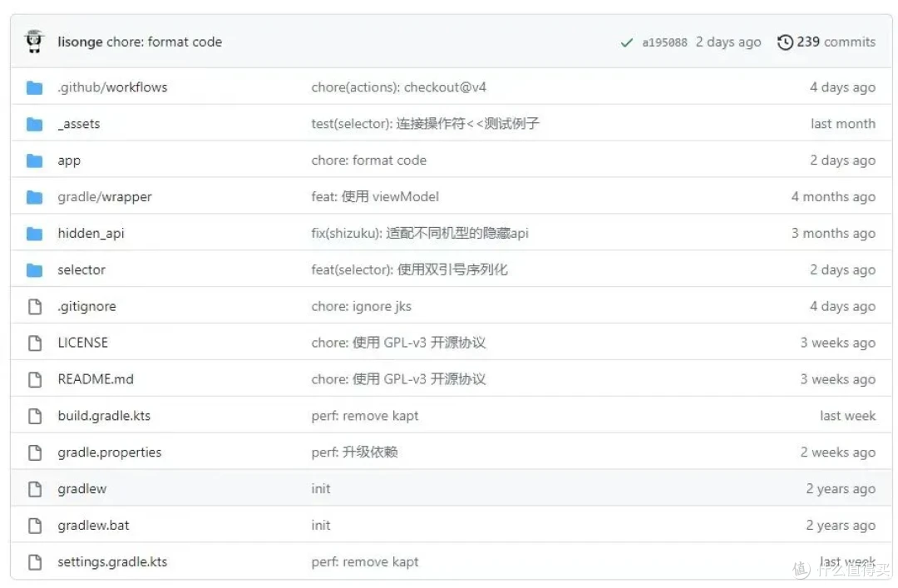Open the latest commit 'chore: format code' in header
This screenshot has height=588, width=898.
165,42
